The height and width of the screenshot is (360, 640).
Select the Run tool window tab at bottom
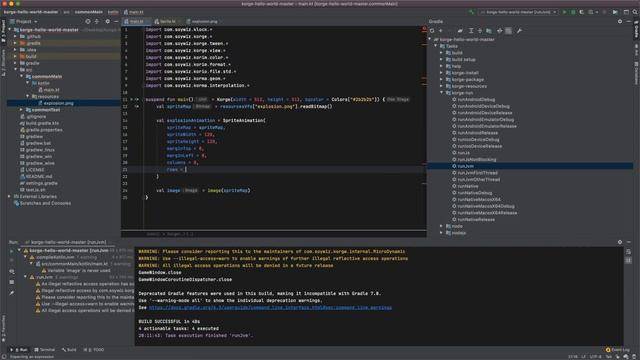coord(19,350)
